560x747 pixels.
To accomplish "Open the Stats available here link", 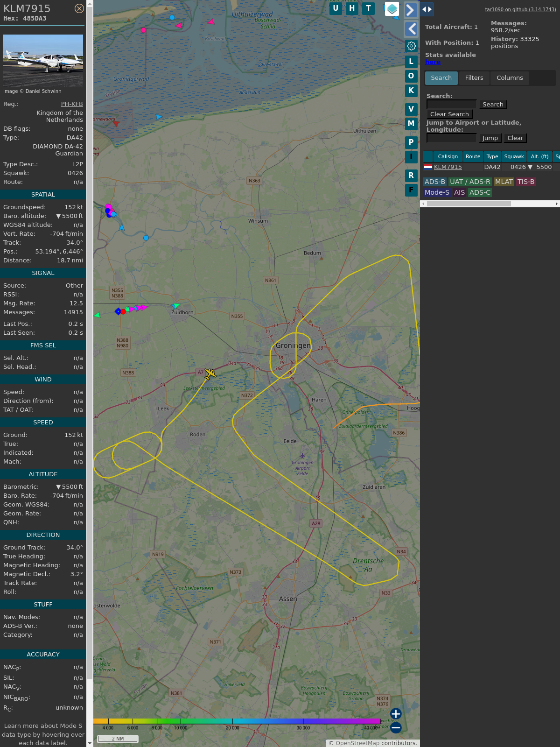I will [x=433, y=62].
